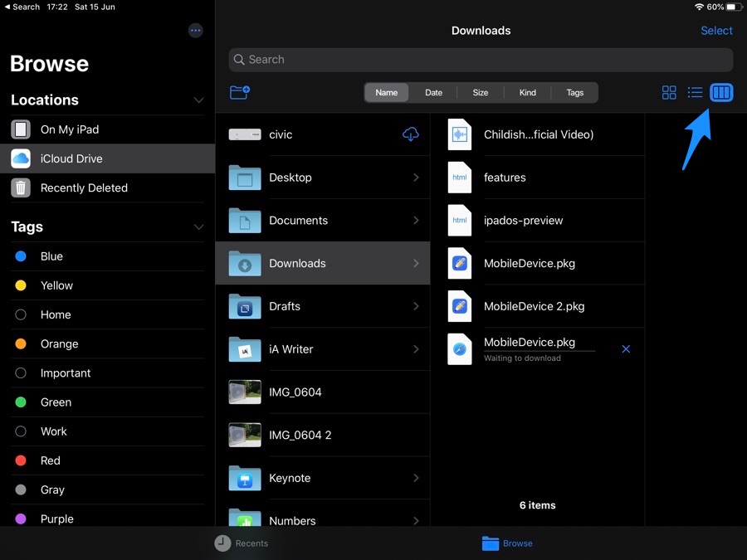Click the ipados-preview html file icon

(459, 220)
